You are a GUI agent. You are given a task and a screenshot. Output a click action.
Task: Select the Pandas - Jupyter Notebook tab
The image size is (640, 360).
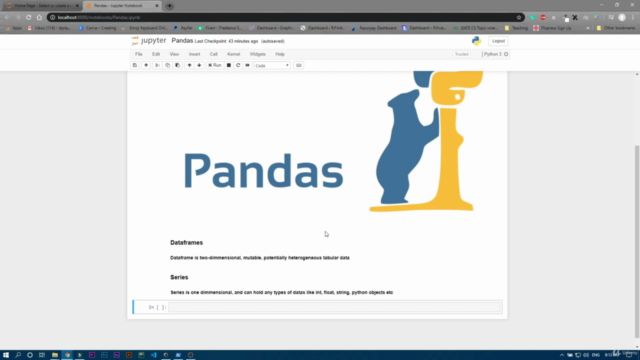122,6
